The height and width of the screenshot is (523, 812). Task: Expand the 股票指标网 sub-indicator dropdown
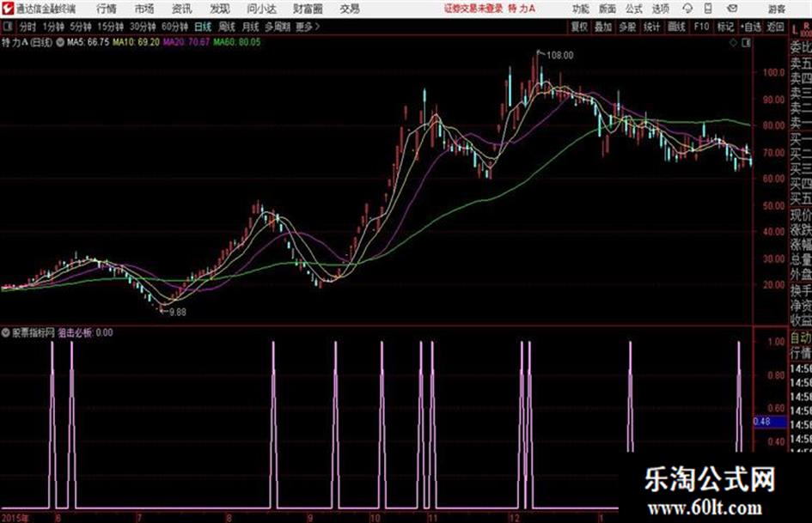[6, 333]
